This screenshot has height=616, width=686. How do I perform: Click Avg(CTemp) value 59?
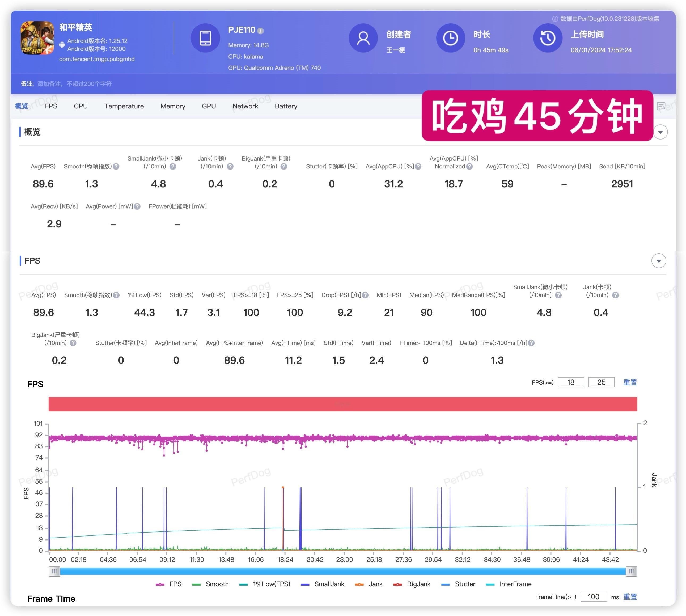507,184
